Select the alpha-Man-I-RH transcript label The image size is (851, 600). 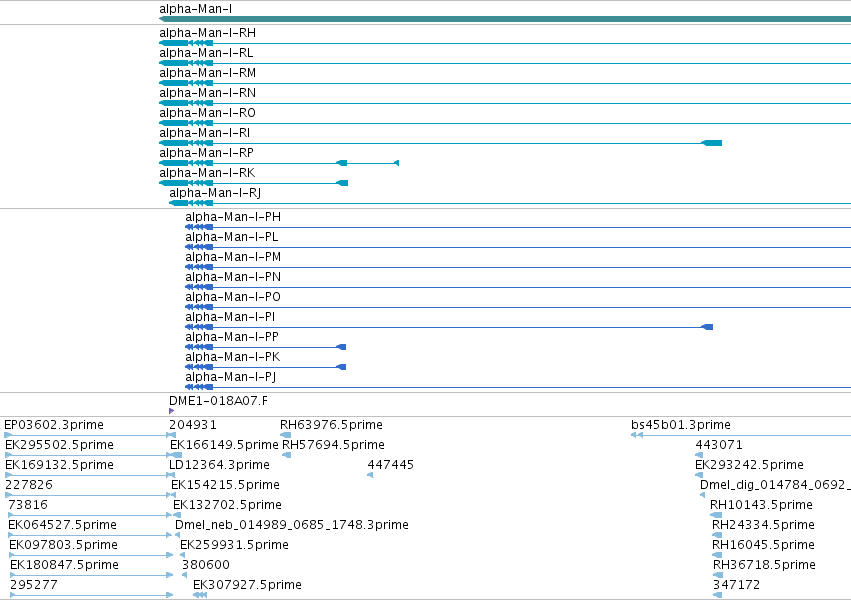pyautogui.click(x=207, y=33)
